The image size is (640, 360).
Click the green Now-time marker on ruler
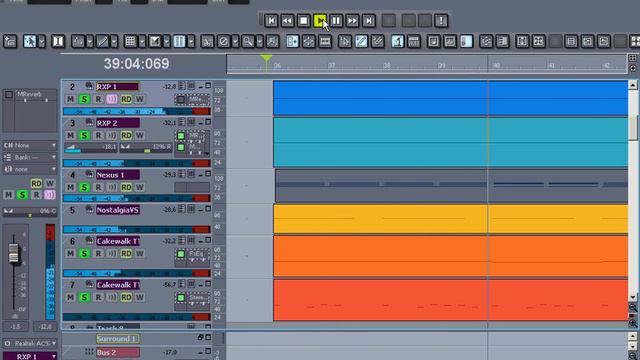[x=266, y=58]
